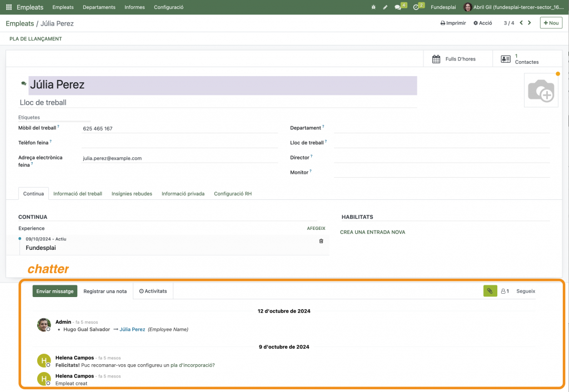Open the activities clock icon
This screenshot has height=392, width=569.
416,7
